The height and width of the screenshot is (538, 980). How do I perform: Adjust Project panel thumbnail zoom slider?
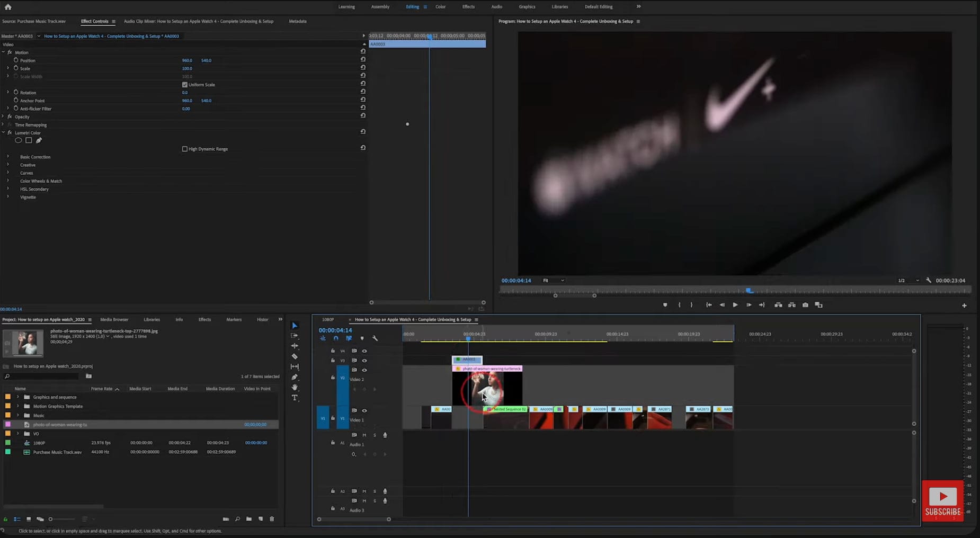51,519
